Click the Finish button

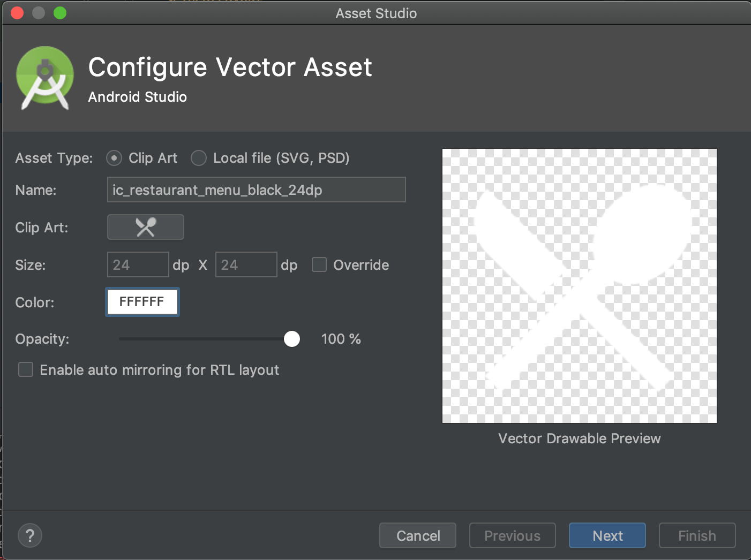(x=697, y=535)
